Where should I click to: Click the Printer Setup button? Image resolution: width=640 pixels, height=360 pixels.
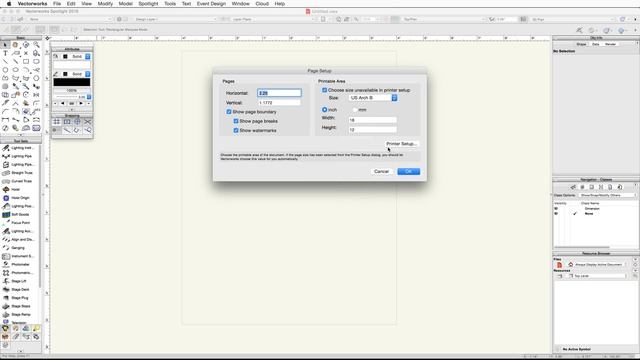pos(402,144)
